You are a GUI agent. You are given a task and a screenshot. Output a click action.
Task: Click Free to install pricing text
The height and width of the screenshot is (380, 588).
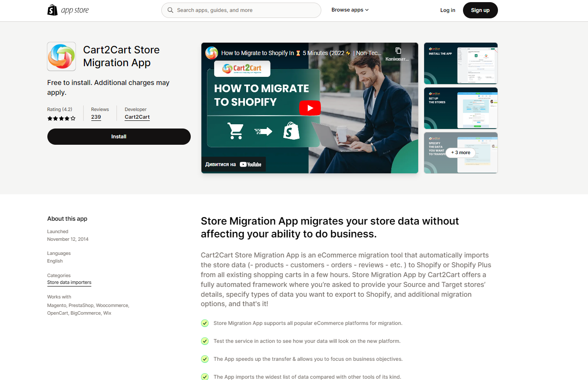(108, 88)
